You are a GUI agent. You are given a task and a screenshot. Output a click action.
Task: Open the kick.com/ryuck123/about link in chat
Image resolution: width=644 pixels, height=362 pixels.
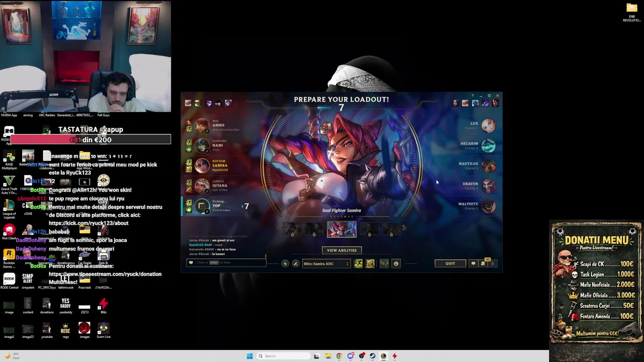89,223
